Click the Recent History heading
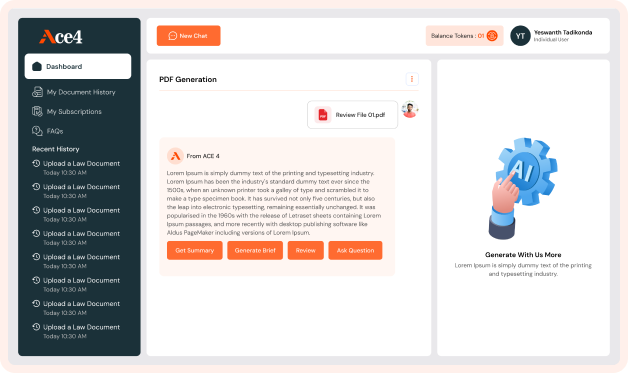 click(x=56, y=149)
